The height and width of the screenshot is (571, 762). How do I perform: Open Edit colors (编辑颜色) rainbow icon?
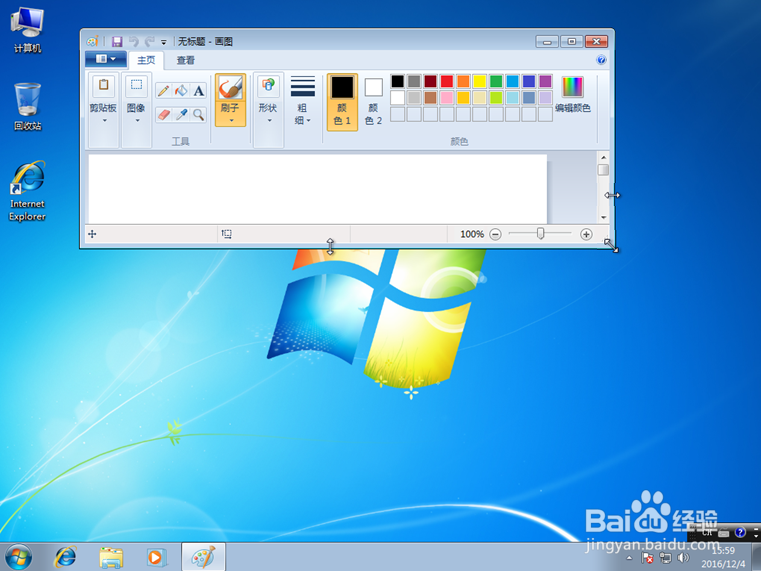click(x=572, y=87)
